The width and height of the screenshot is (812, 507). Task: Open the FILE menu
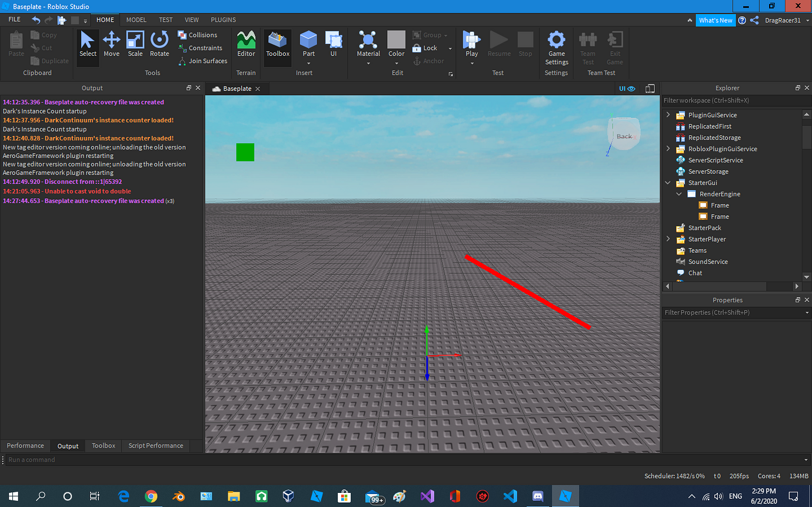point(14,19)
